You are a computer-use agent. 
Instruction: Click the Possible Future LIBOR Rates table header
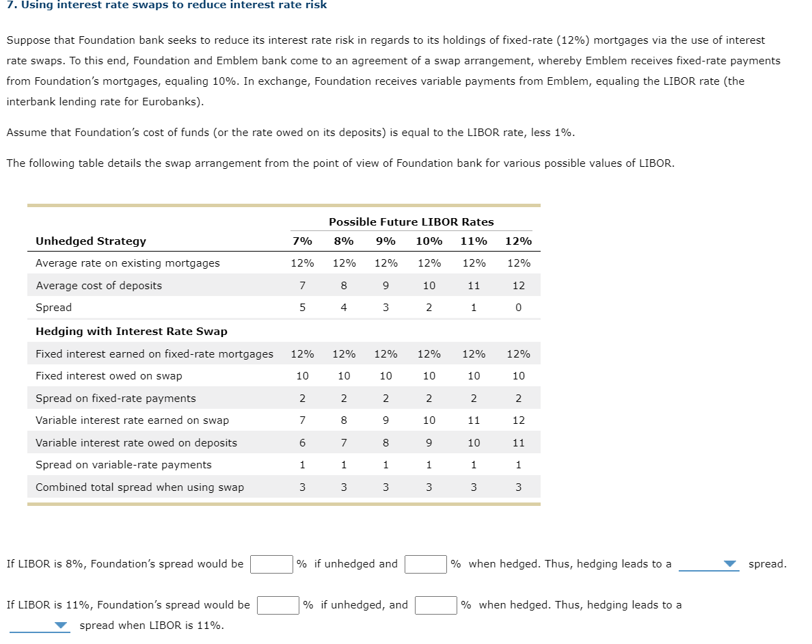(411, 222)
